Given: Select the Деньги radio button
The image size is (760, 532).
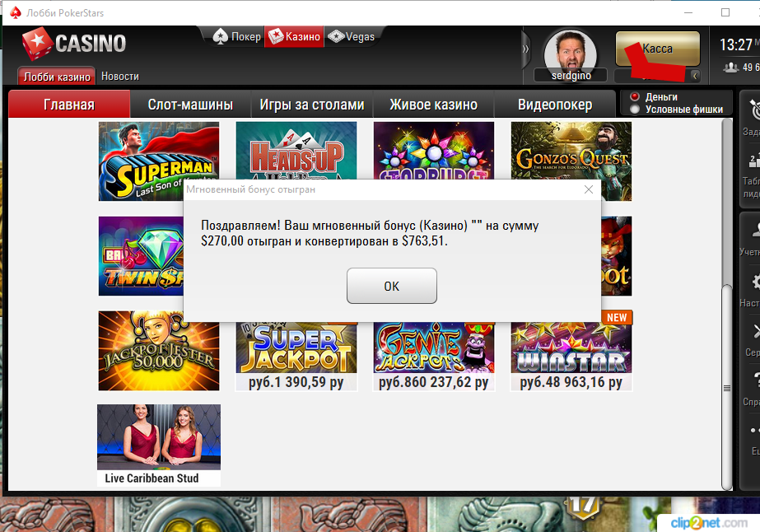Looking at the screenshot, I should pyautogui.click(x=635, y=96).
